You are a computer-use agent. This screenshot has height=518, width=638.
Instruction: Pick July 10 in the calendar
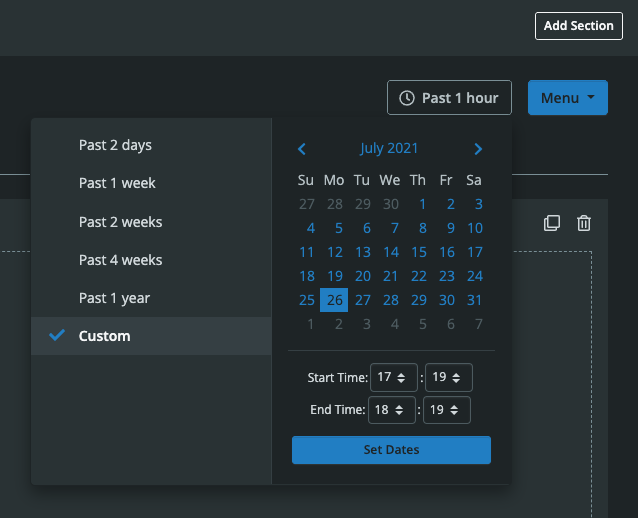click(475, 228)
